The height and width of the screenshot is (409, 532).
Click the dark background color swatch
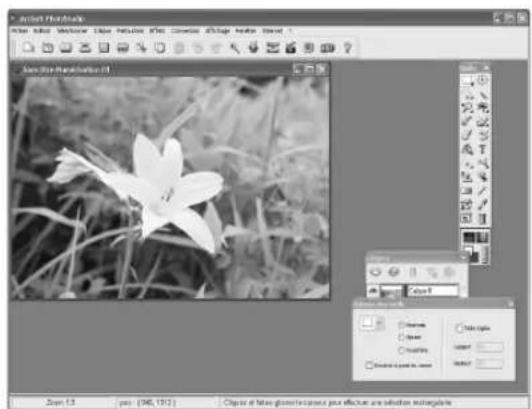coord(474,257)
